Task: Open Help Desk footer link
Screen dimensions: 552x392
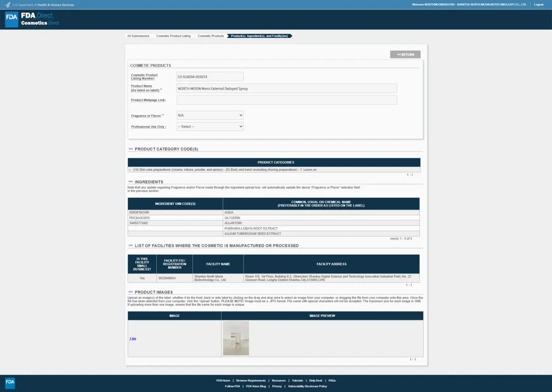Action: pos(316,381)
